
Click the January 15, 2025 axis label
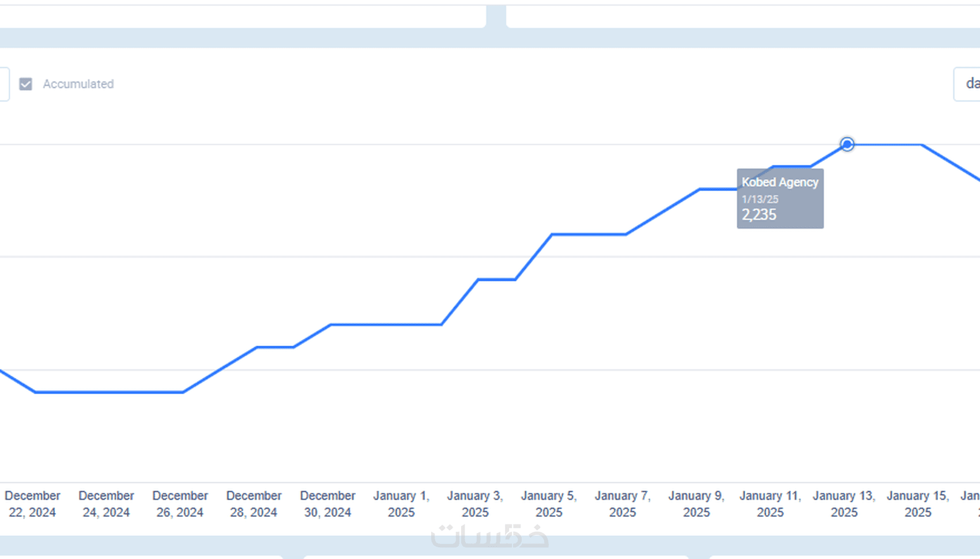tap(918, 504)
